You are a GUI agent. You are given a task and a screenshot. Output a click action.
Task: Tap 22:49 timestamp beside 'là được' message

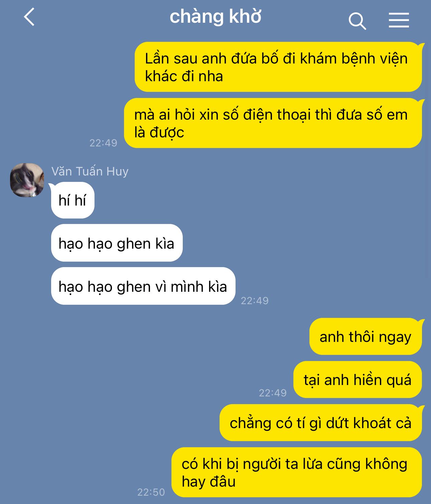103,143
